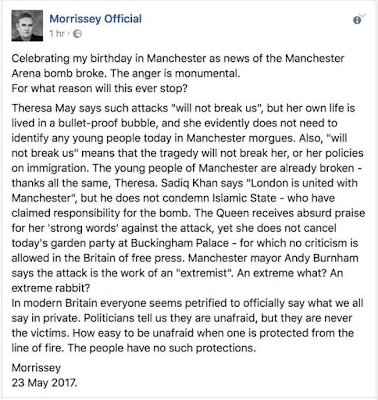Expand the post options chevron

tap(363, 15)
